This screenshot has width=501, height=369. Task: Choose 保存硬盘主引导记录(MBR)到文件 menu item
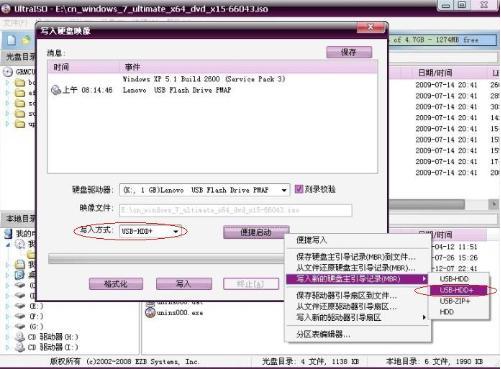coord(358,257)
